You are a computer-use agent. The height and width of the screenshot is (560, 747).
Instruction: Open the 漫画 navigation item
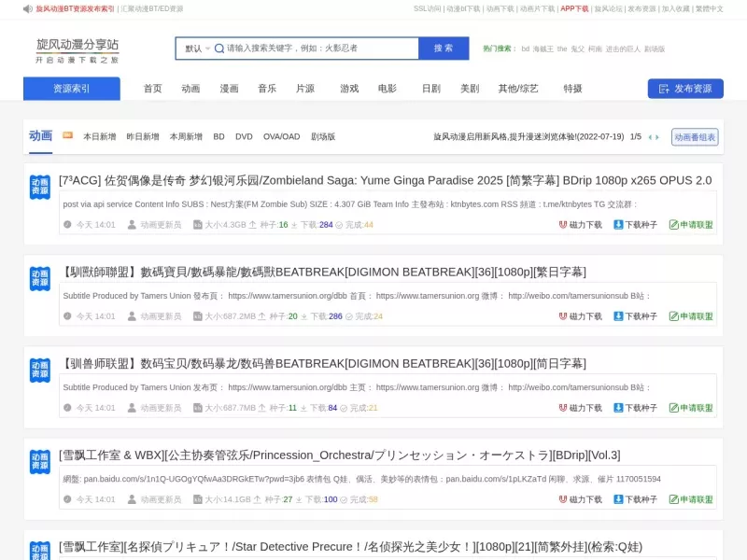pos(229,89)
